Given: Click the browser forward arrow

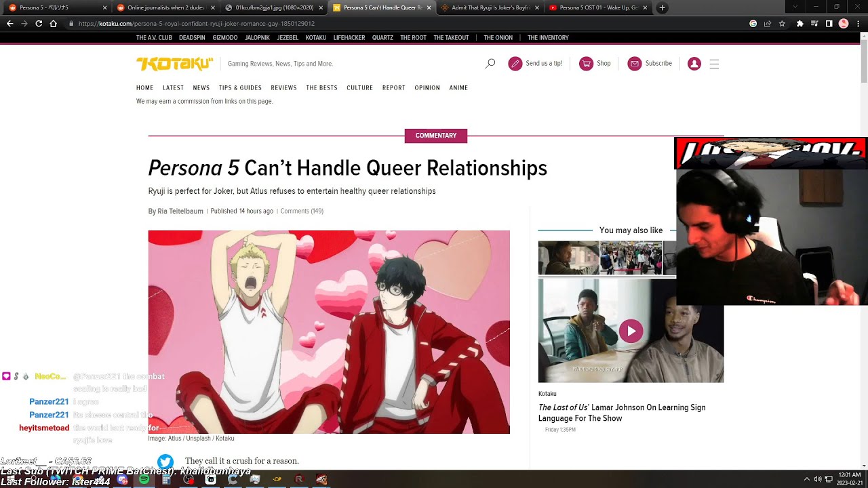Looking at the screenshot, I should coord(24,23).
